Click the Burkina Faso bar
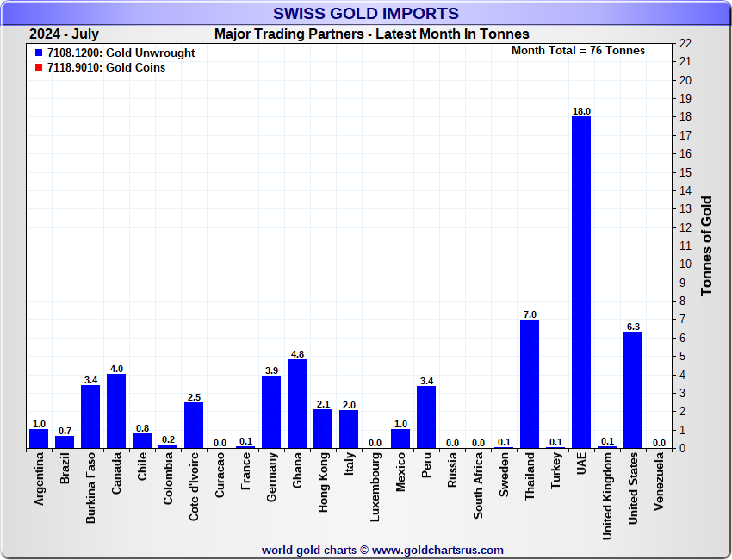This screenshot has height=560, width=732. click(90, 416)
